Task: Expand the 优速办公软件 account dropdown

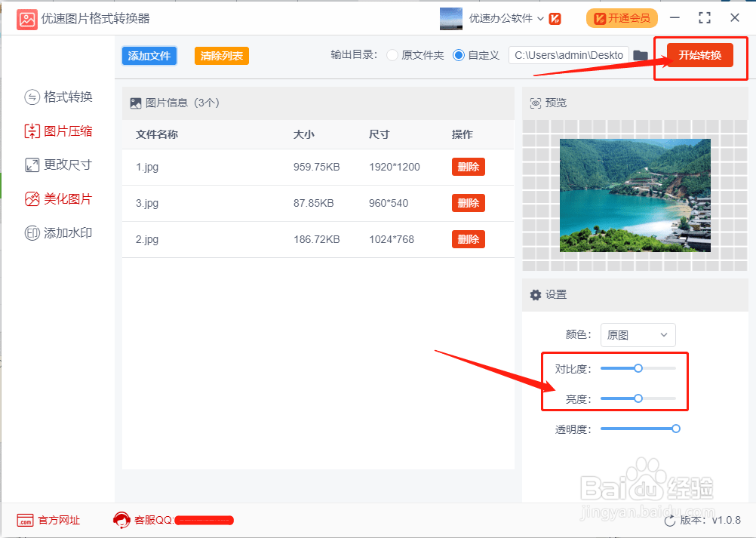Action: click(506, 19)
